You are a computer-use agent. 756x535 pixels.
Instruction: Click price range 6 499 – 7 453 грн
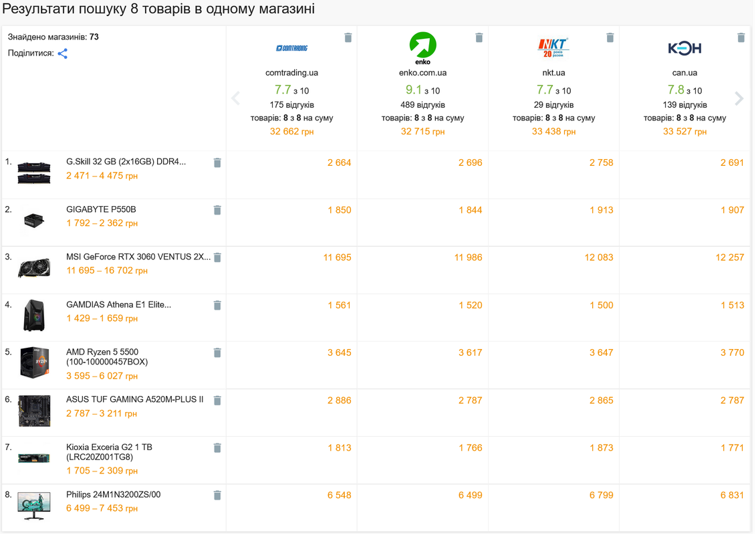102,508
